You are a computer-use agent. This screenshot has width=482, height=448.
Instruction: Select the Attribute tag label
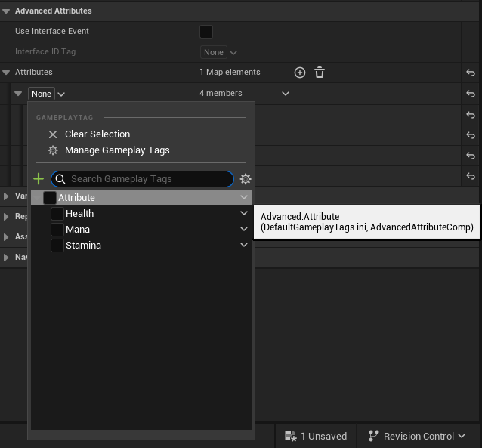pos(76,198)
